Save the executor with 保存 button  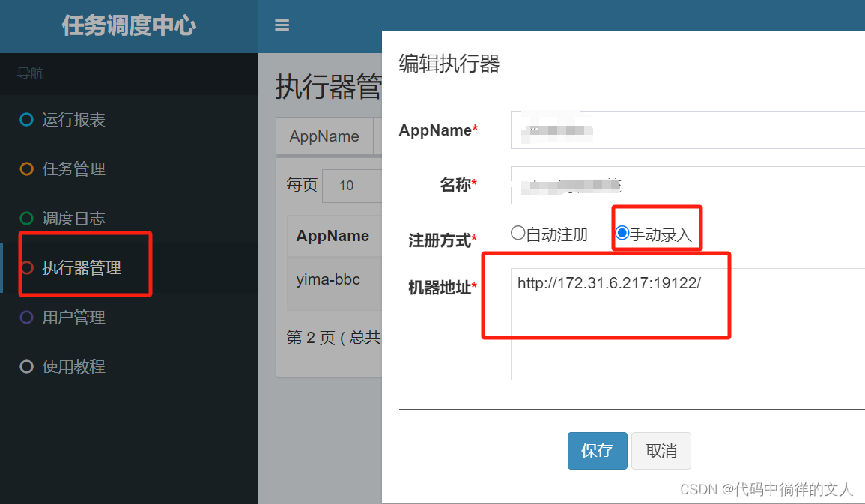tap(598, 451)
